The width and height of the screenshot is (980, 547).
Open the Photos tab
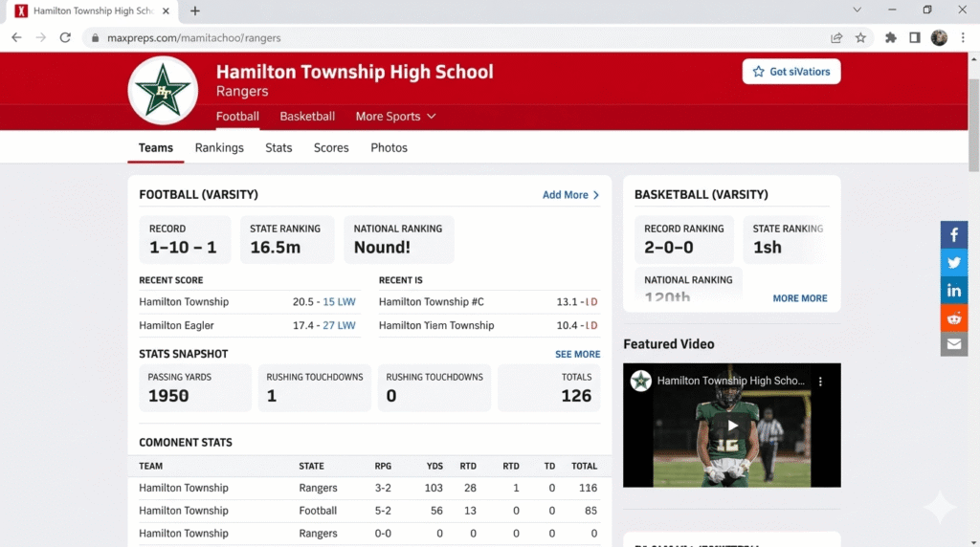389,148
